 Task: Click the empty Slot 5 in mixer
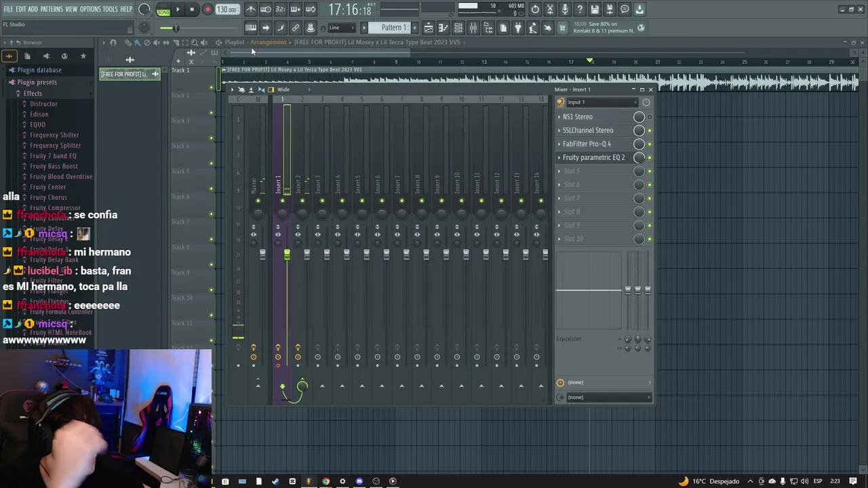click(x=572, y=171)
